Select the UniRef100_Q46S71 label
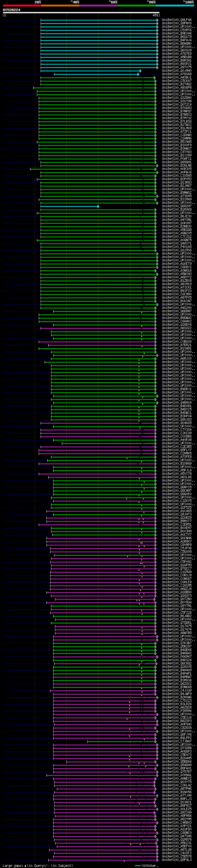The width and height of the screenshot is (197, 868). point(177,243)
